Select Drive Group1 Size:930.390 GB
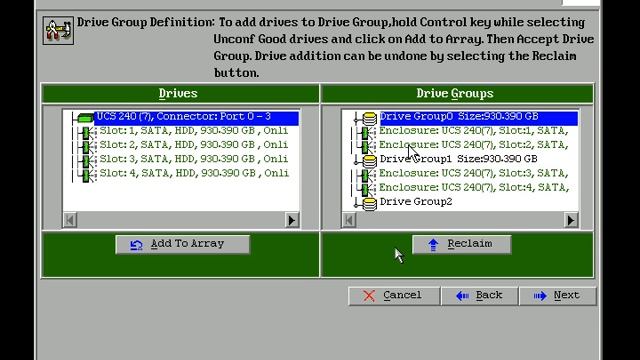Screen dimensions: 640x360 [458, 159]
